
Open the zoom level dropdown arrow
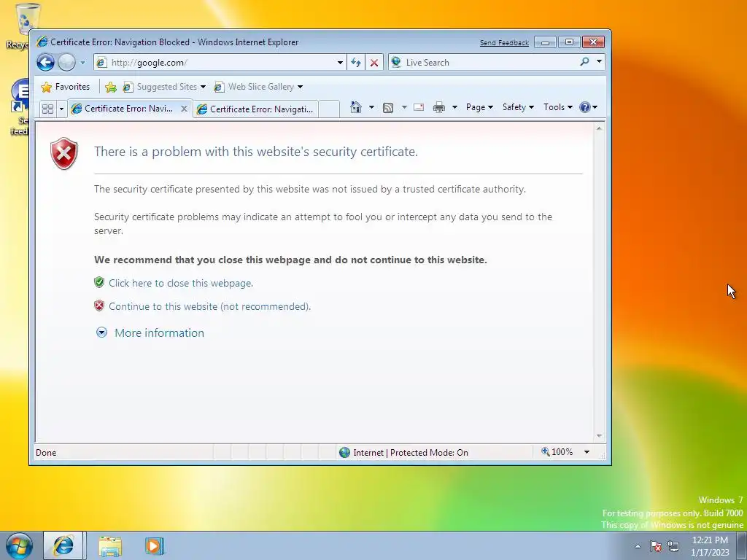coord(587,452)
